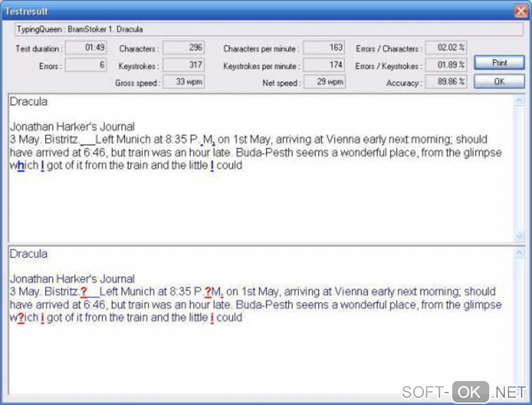Click the Errors count field showing 6
The image size is (532, 405).
point(86,65)
